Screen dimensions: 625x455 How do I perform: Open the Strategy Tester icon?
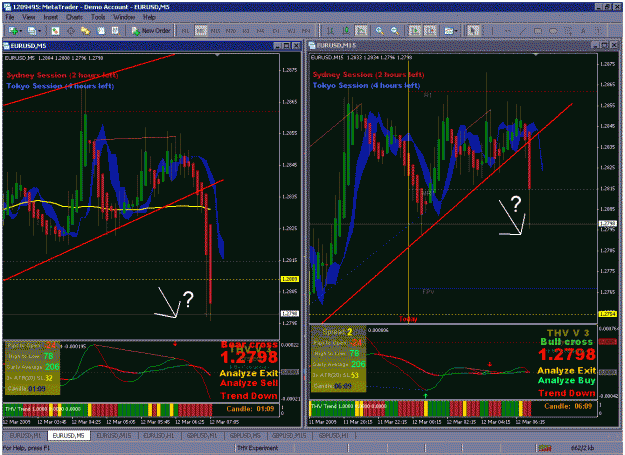(x=116, y=31)
